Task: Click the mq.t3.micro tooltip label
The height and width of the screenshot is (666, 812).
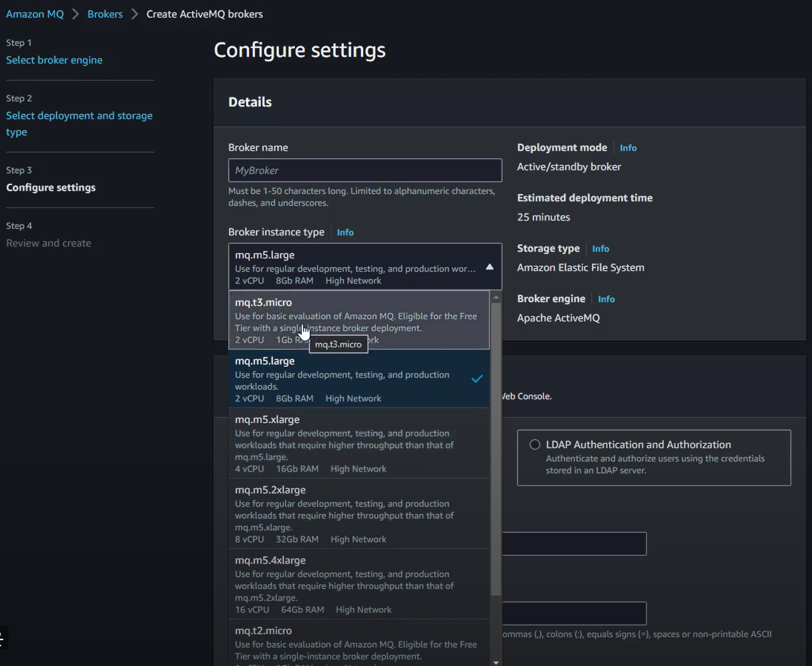Action: point(338,344)
